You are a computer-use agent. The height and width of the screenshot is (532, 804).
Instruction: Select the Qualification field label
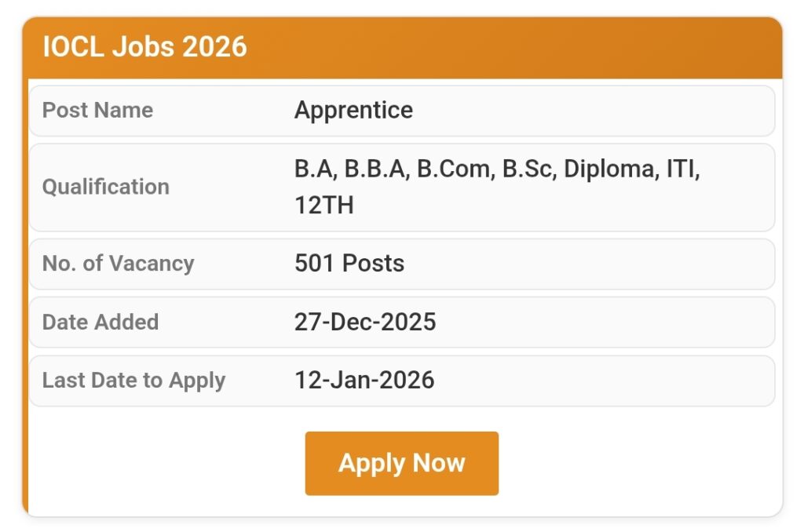pyautogui.click(x=105, y=187)
